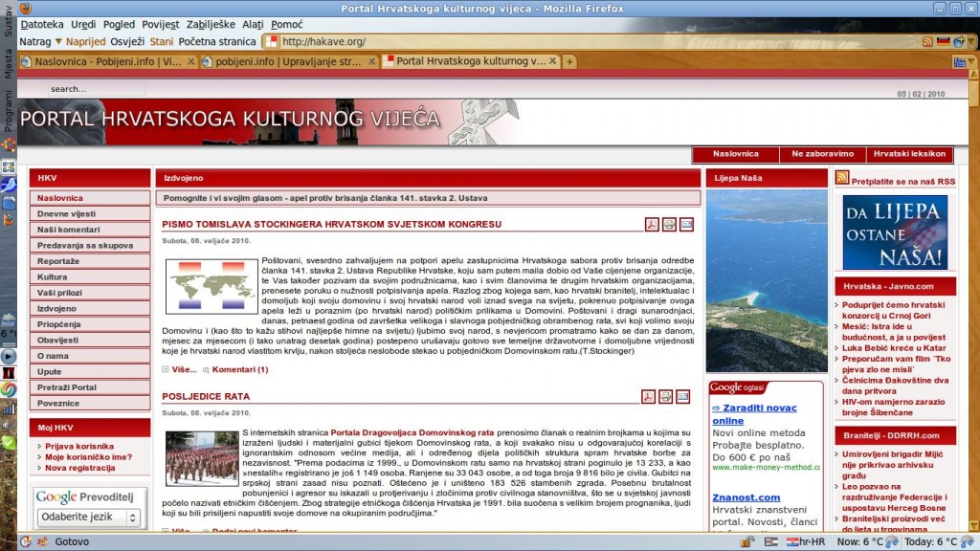Click the page scrollbar up arrow
This screenshot has height=551, width=980.
974,76
